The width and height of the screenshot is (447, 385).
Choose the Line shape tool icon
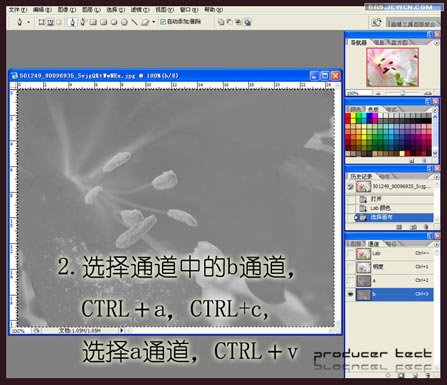[x=134, y=22]
